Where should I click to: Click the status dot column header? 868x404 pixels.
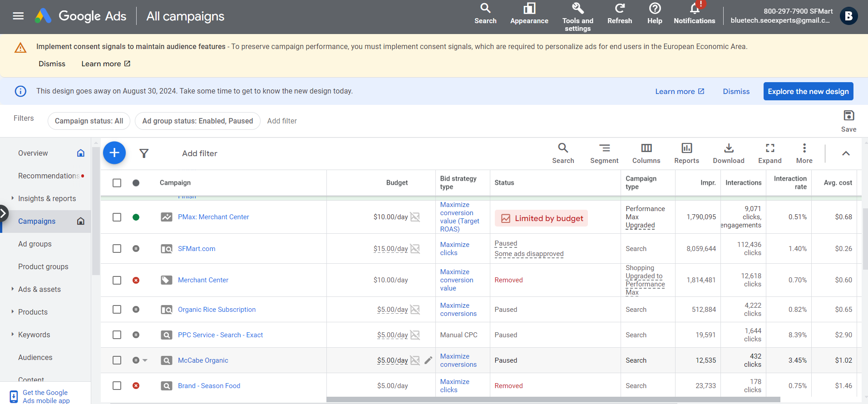coord(136,183)
